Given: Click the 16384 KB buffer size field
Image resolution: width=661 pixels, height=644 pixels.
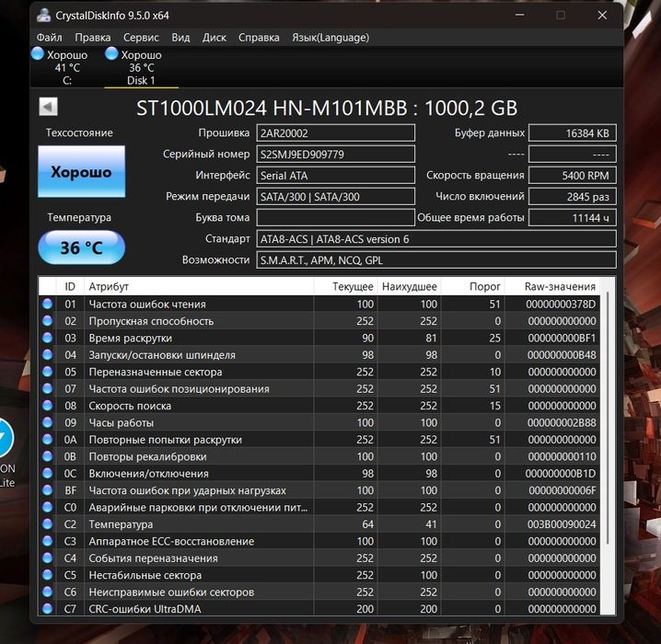Looking at the screenshot, I should coord(573,133).
